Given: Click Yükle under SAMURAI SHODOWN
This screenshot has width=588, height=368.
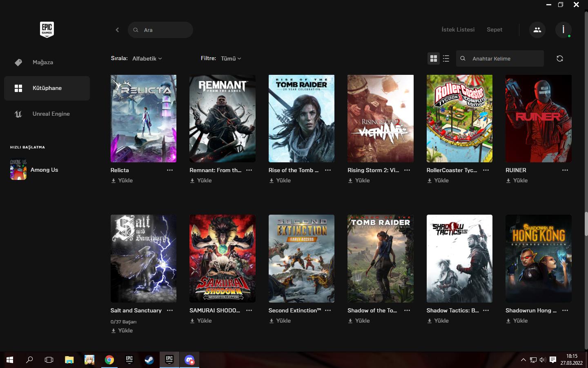Looking at the screenshot, I should point(200,321).
